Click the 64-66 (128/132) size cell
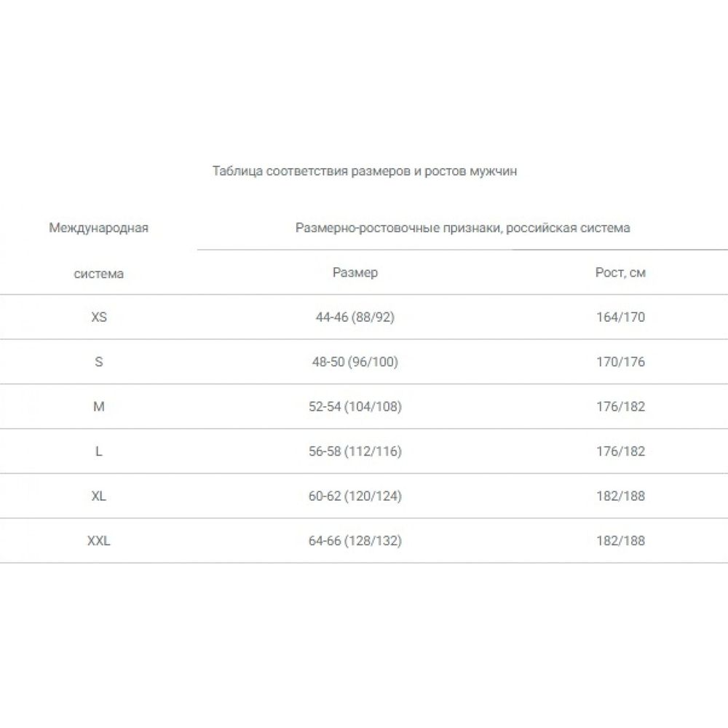 [355, 541]
